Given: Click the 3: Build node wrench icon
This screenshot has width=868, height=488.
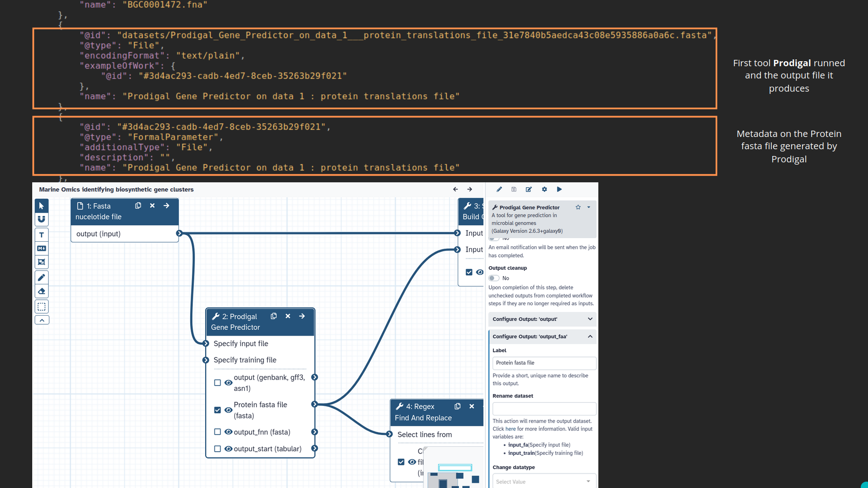Looking at the screenshot, I should pos(468,206).
